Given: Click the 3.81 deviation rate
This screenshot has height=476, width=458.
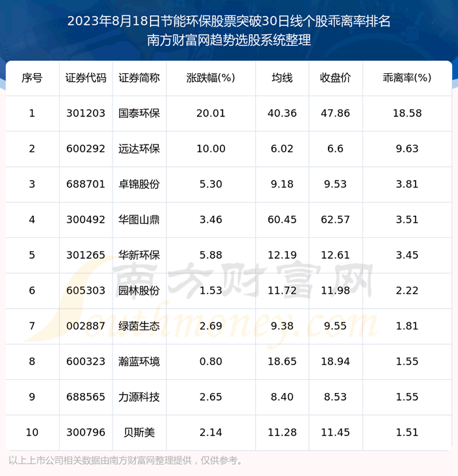Looking at the screenshot, I should point(407,184).
